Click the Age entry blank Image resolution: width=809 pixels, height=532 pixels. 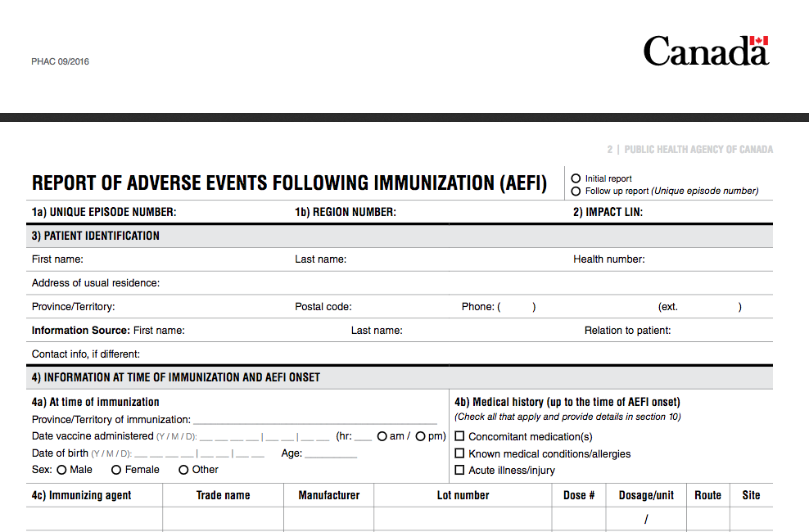click(331, 453)
